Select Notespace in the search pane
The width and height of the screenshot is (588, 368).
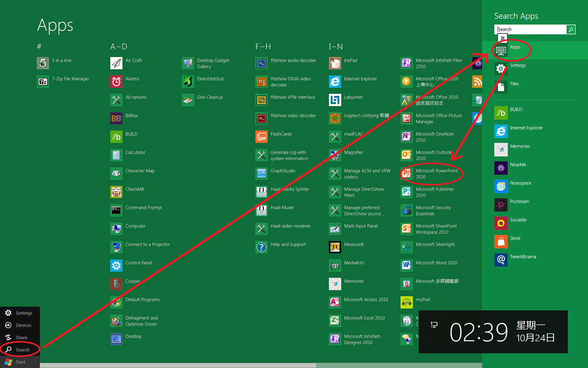pyautogui.click(x=535, y=186)
